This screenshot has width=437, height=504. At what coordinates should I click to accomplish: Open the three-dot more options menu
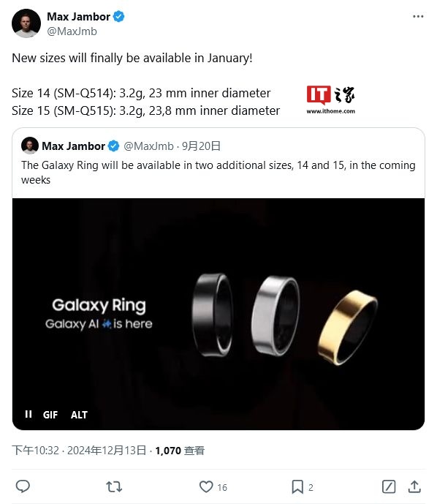pyautogui.click(x=418, y=16)
